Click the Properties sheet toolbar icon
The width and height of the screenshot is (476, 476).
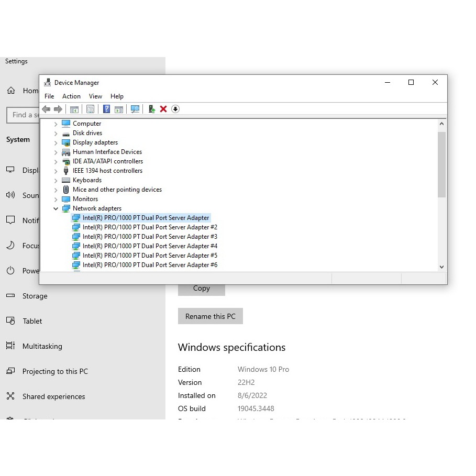point(90,109)
